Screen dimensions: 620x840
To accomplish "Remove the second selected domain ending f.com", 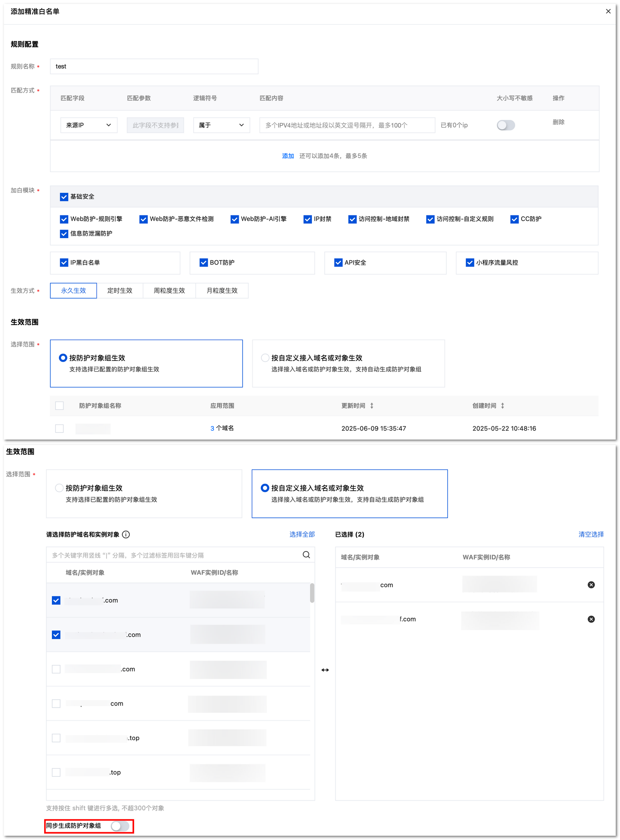I will (x=591, y=619).
